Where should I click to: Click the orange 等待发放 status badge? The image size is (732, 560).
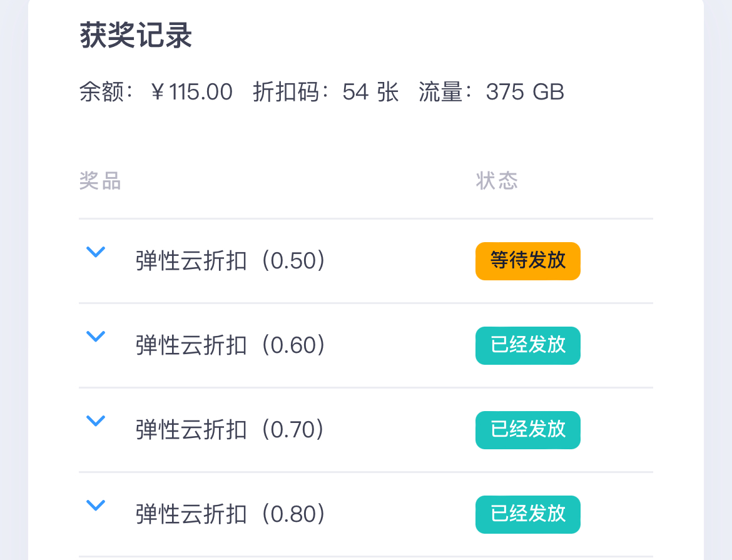point(527,261)
